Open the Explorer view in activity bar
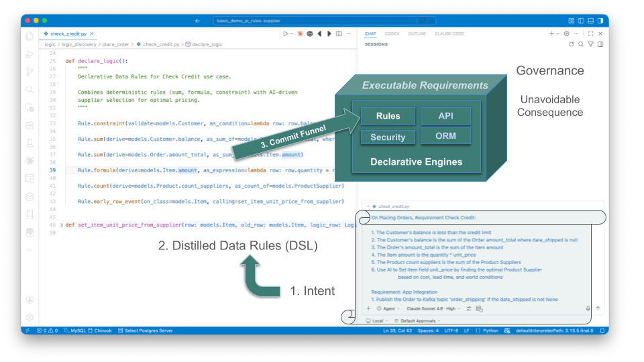 [x=30, y=36]
